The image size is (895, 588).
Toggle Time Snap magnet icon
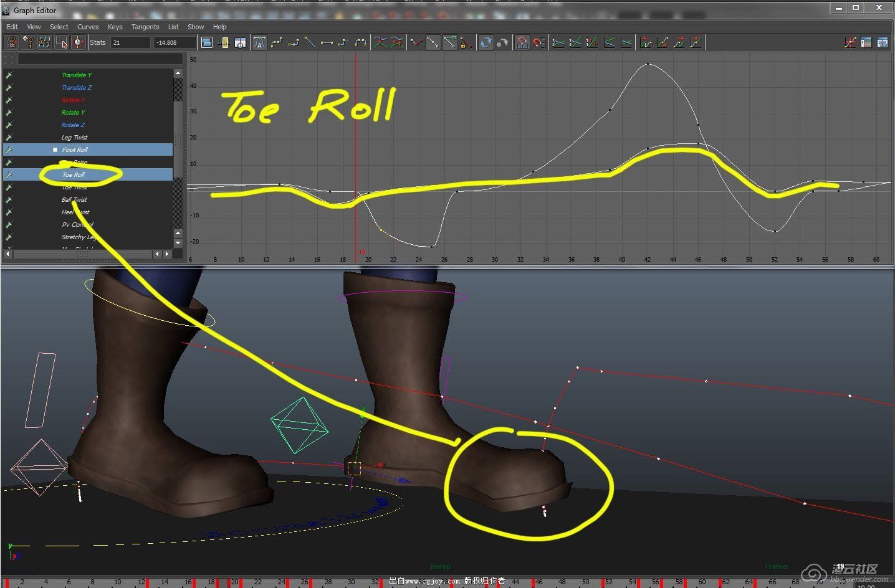[x=522, y=42]
